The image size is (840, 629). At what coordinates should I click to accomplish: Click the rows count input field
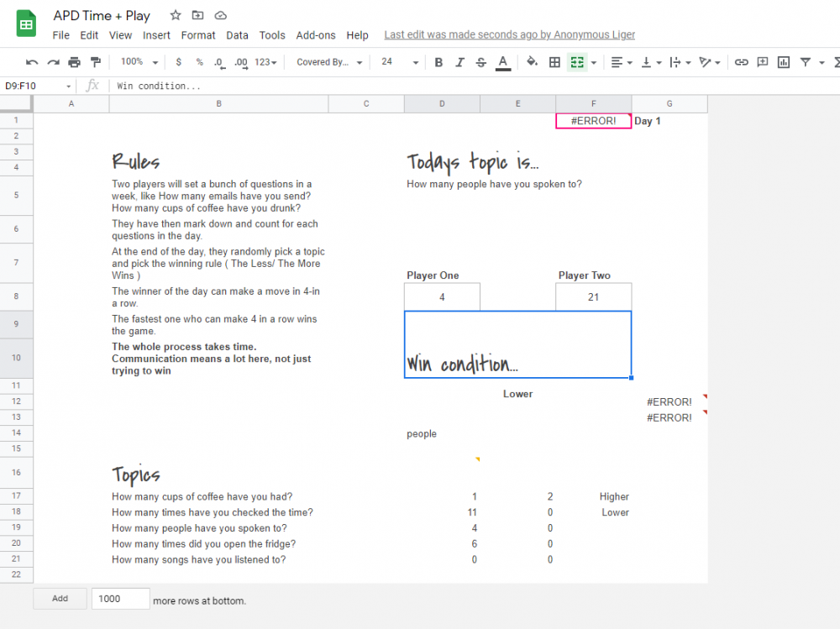pos(120,599)
